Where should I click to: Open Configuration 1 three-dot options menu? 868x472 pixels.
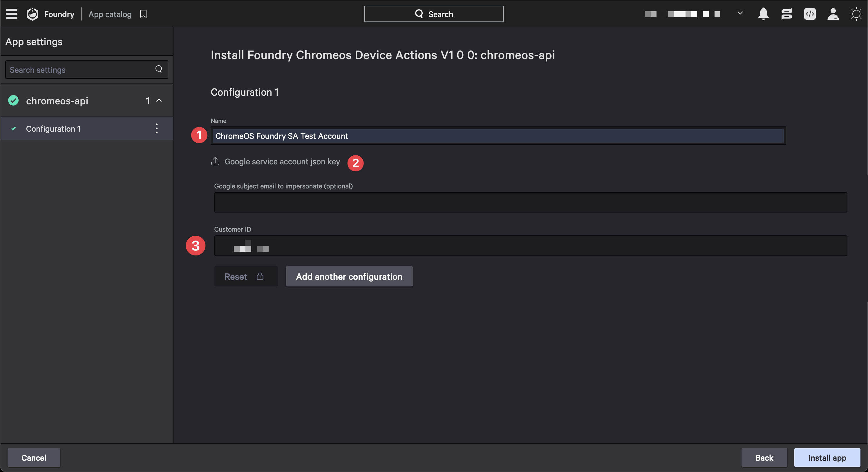point(157,129)
